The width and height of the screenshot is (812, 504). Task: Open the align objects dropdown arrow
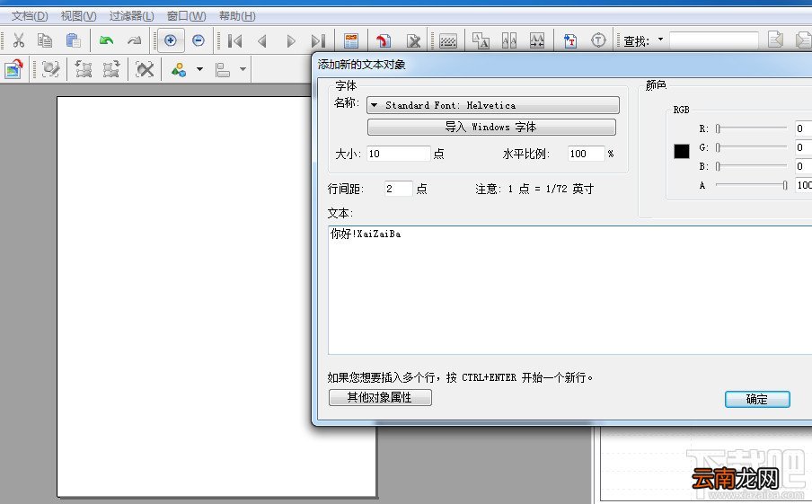[x=243, y=69]
